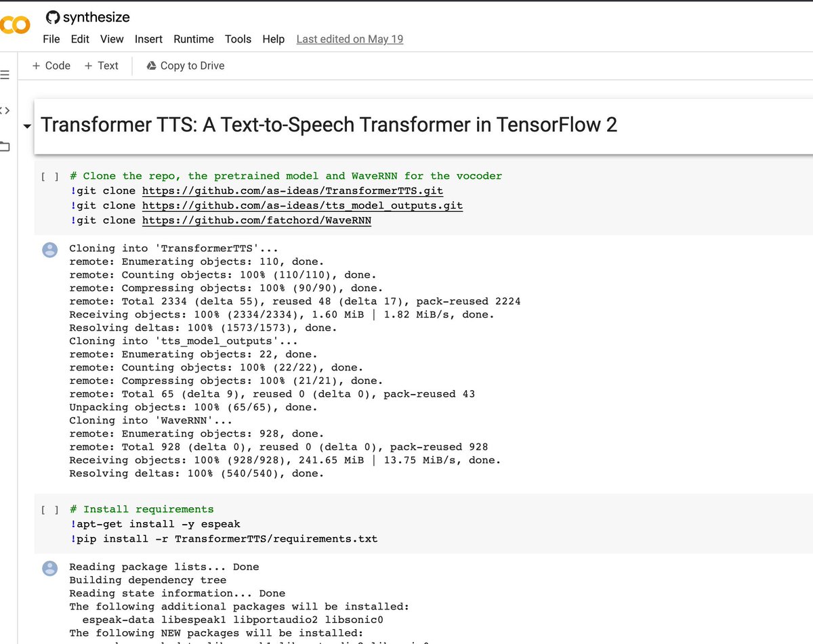Open the Help menu
Image resolution: width=813 pixels, height=644 pixels.
tap(274, 39)
